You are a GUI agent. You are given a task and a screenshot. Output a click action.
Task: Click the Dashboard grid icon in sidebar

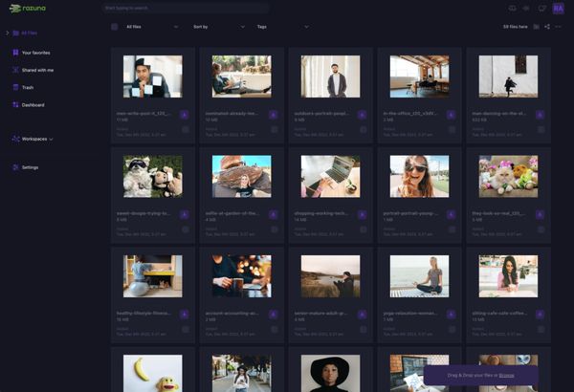point(15,104)
